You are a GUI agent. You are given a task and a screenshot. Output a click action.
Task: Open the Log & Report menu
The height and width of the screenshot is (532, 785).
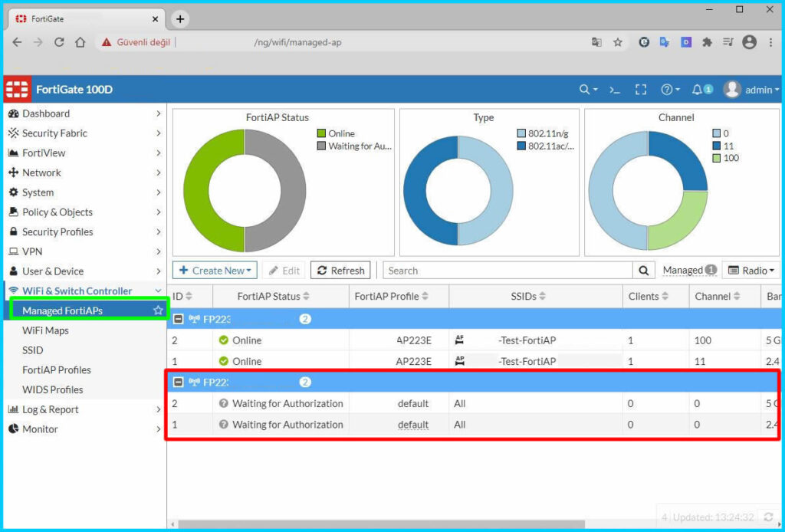(85, 409)
